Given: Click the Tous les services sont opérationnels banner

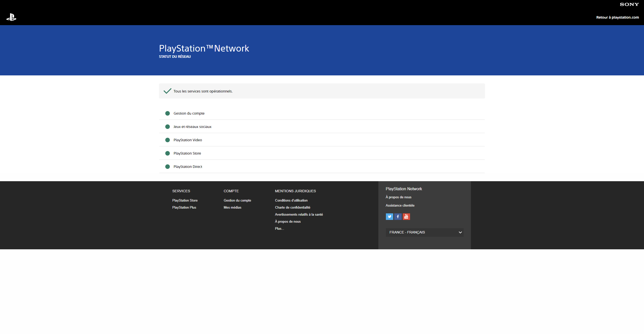Looking at the screenshot, I should point(321,91).
